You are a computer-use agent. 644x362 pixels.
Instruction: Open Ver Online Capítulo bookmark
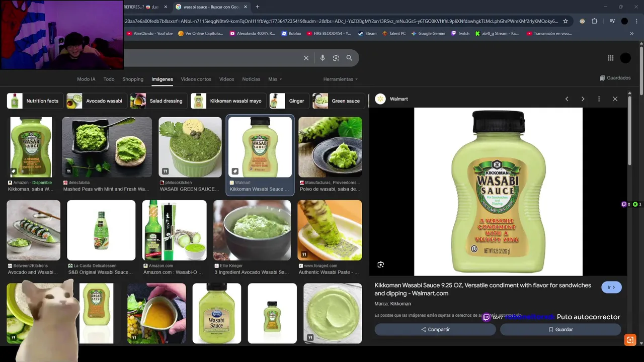click(201, 34)
